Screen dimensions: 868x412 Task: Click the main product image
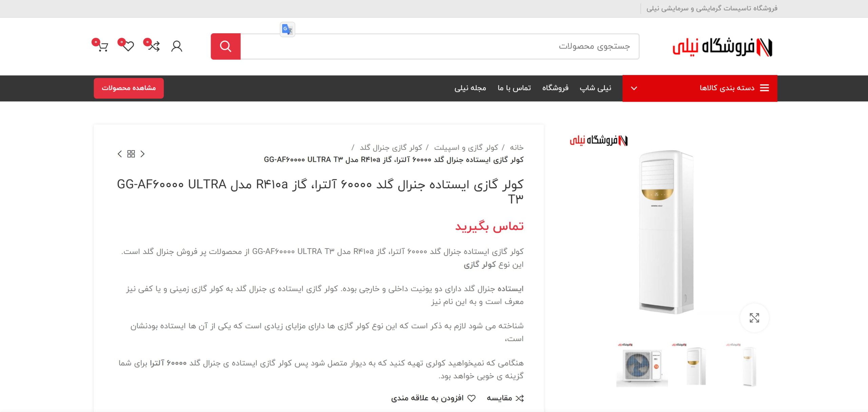(666, 232)
